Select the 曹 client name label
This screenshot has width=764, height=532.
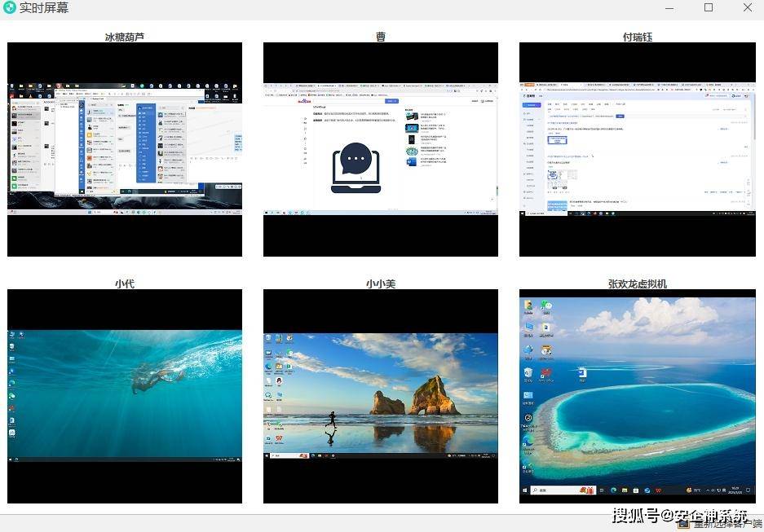coord(381,37)
